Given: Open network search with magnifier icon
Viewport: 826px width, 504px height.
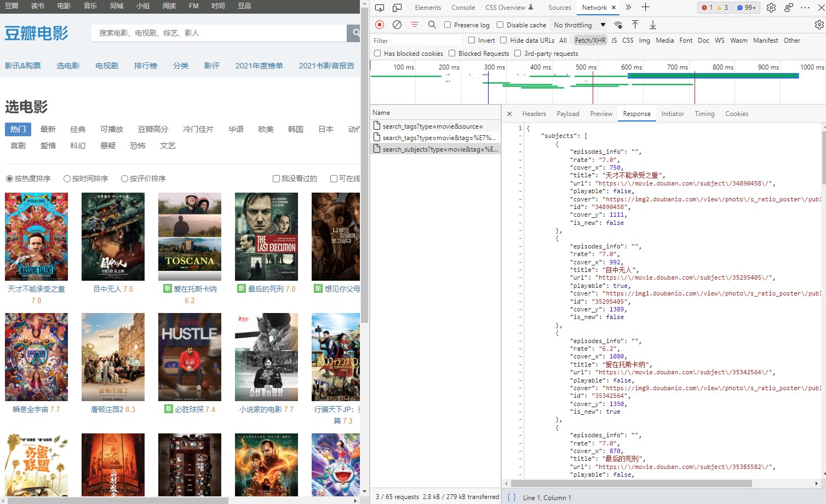Looking at the screenshot, I should 432,25.
